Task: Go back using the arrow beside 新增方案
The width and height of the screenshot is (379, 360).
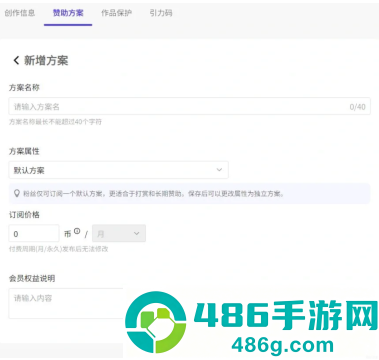Action: tap(16, 60)
